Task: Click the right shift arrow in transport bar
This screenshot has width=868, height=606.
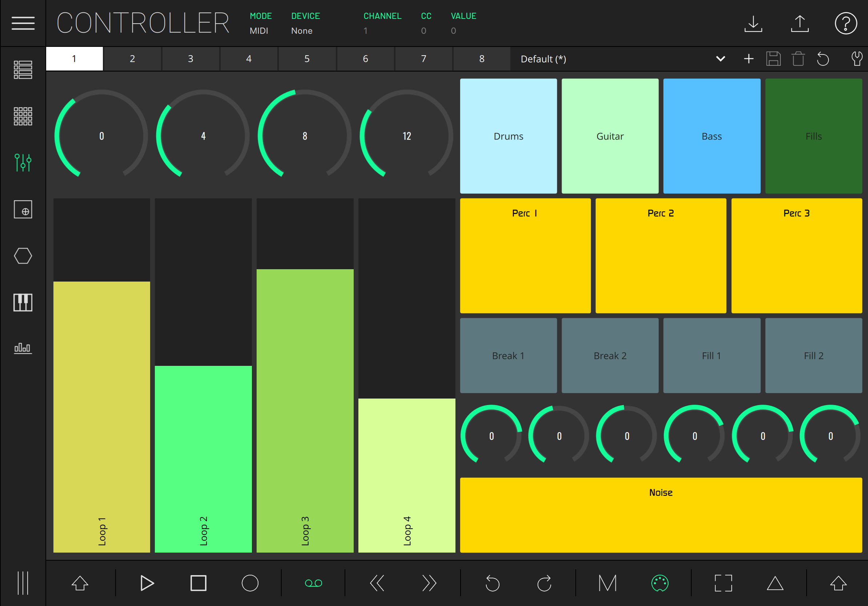Action: point(838,583)
